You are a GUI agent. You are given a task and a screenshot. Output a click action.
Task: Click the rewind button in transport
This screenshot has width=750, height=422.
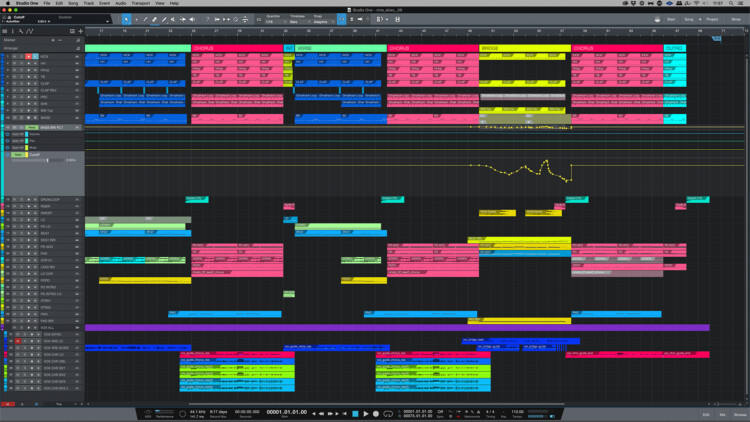tap(321, 413)
